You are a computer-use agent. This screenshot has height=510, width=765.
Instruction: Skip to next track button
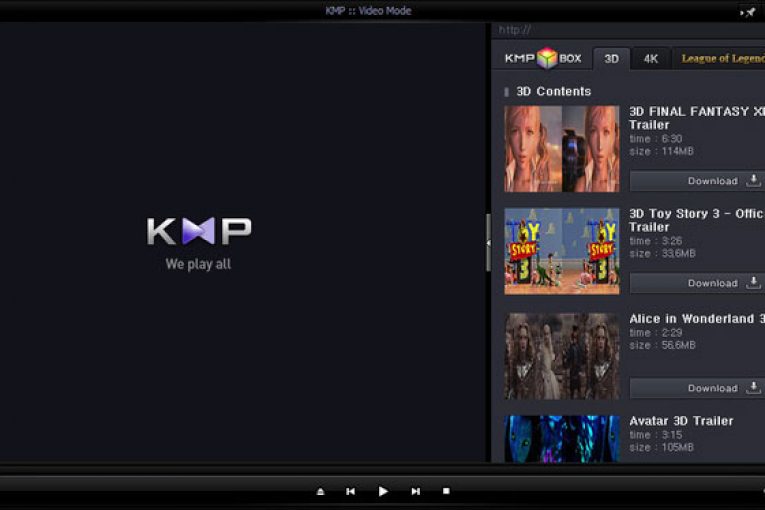tap(415, 491)
